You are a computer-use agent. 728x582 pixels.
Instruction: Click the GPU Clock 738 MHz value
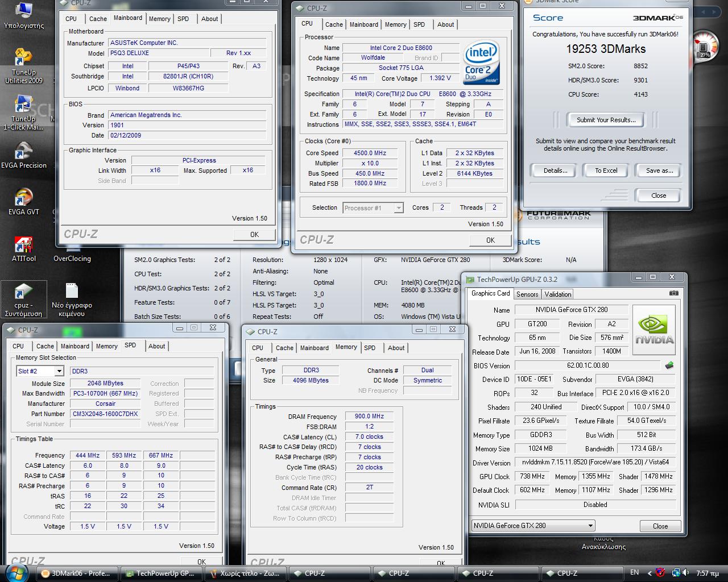(x=532, y=476)
